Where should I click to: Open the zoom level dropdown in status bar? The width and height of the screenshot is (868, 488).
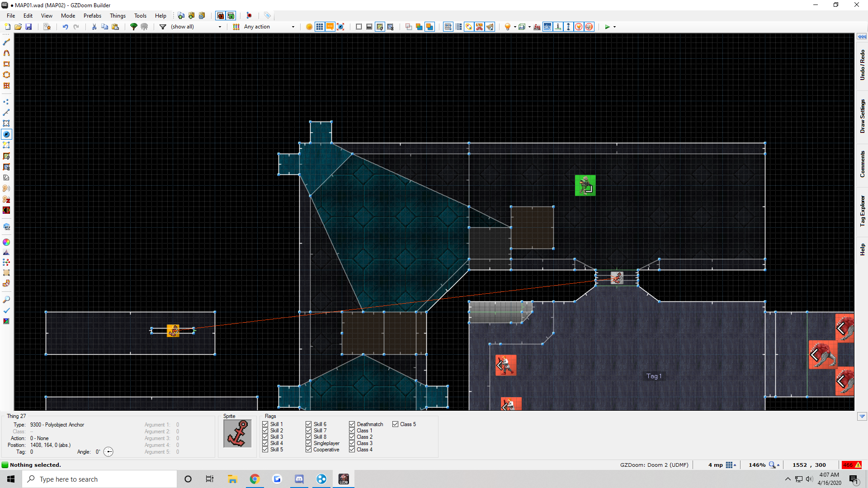coord(774,465)
